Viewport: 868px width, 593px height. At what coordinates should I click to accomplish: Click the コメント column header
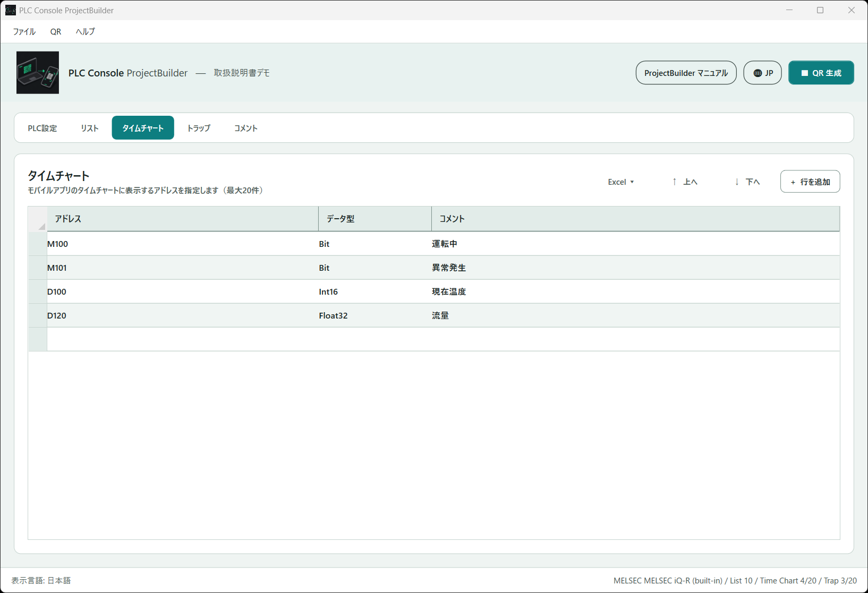[x=636, y=219]
